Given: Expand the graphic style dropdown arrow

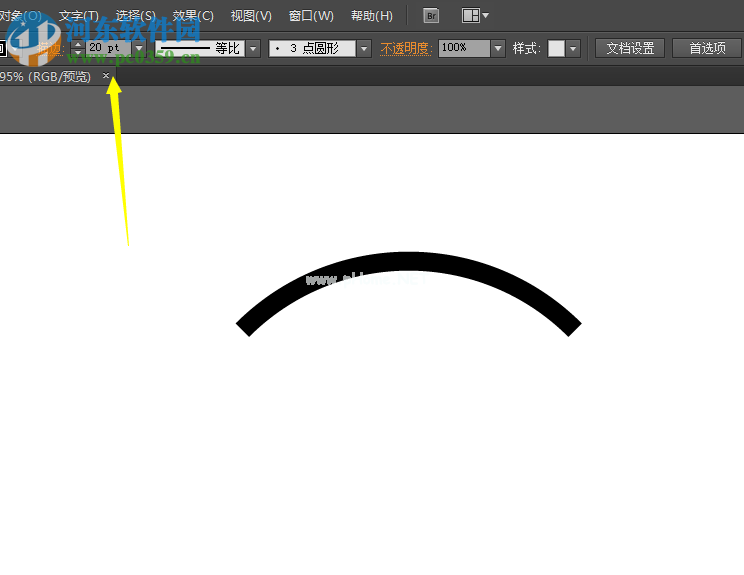Looking at the screenshot, I should (573, 48).
